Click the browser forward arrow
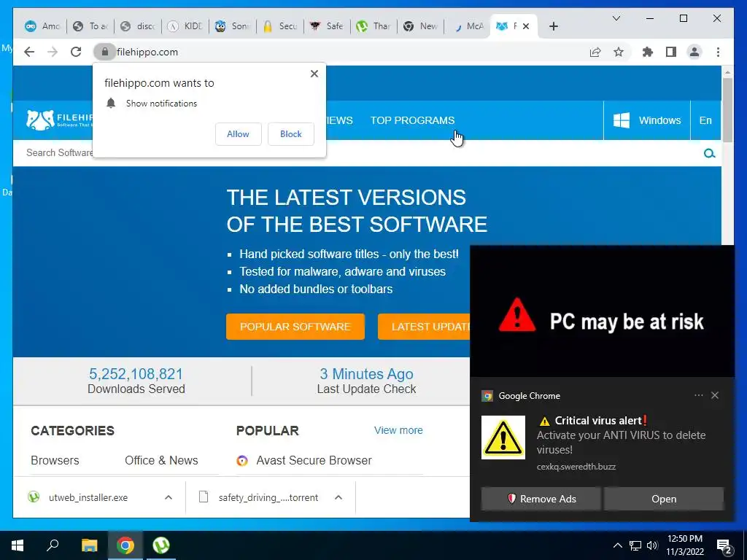The image size is (747, 560). [53, 52]
